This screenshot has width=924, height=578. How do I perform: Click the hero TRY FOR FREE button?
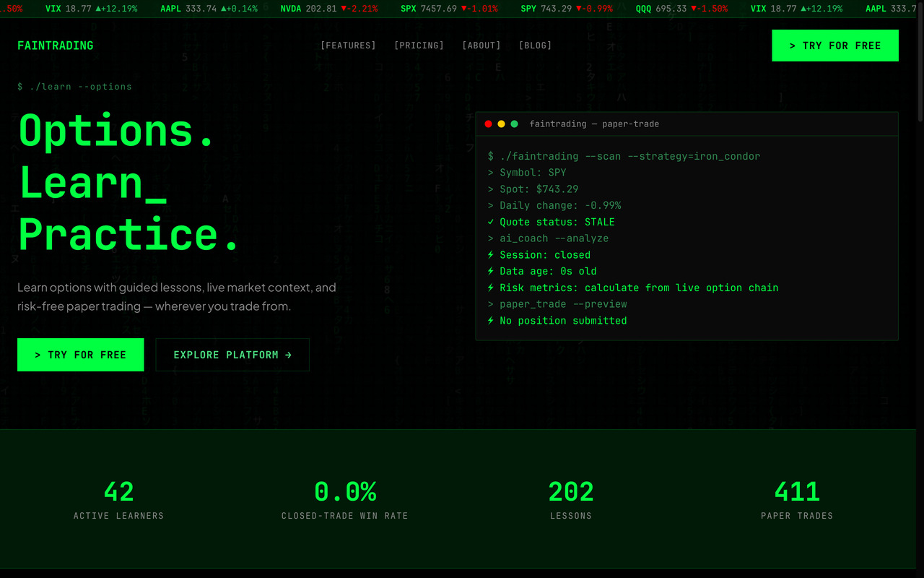(x=81, y=355)
